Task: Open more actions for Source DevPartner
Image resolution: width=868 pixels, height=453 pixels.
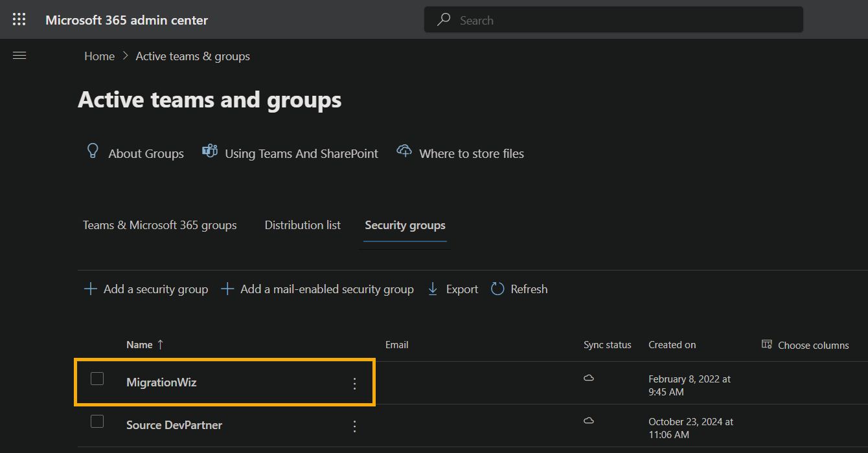Action: [354, 426]
